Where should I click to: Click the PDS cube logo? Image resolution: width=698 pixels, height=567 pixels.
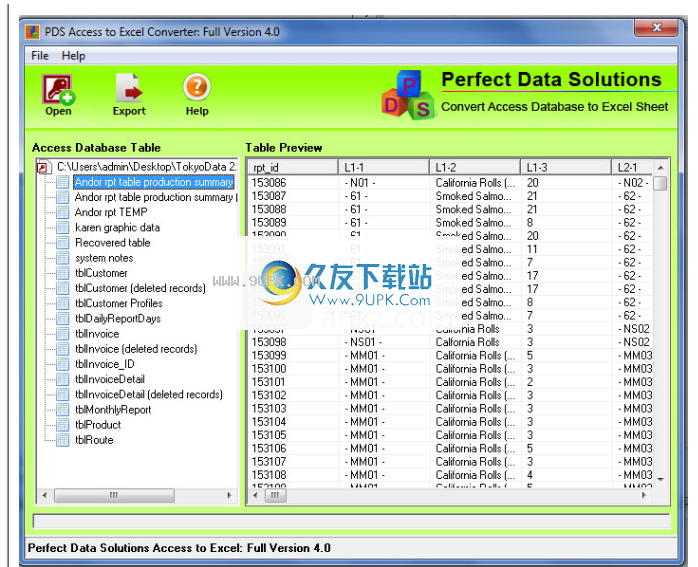[408, 95]
